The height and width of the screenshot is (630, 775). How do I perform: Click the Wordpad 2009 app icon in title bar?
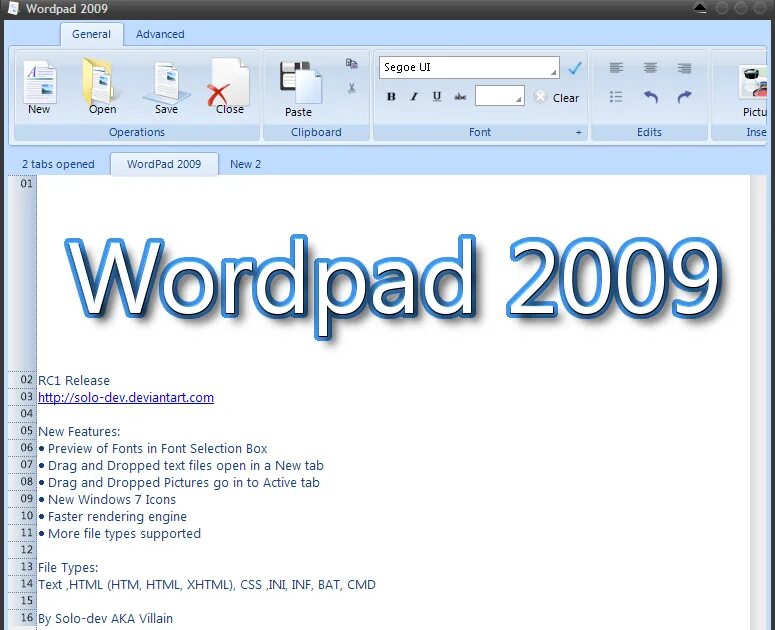[13, 8]
